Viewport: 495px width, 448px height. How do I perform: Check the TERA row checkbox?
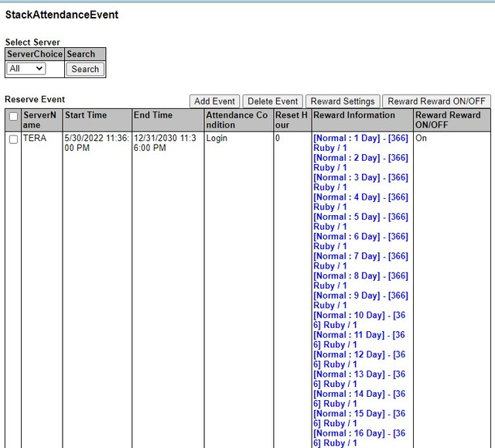tap(13, 139)
